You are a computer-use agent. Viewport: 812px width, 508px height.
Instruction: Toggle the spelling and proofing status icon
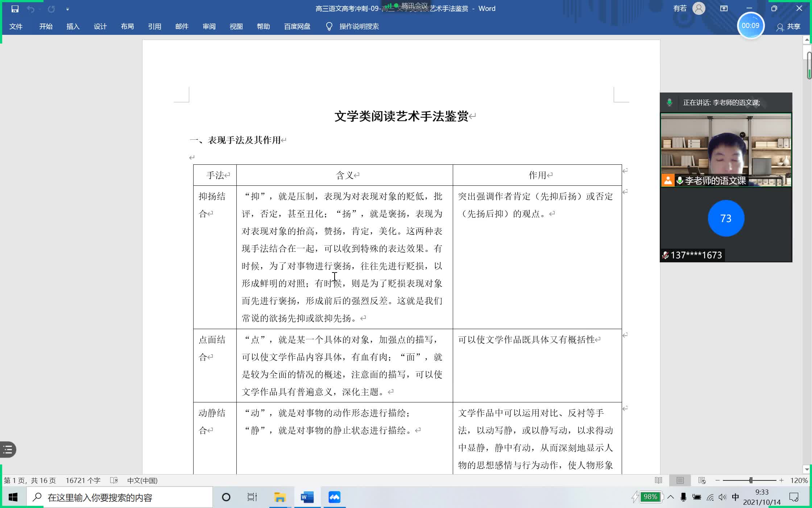pos(114,480)
